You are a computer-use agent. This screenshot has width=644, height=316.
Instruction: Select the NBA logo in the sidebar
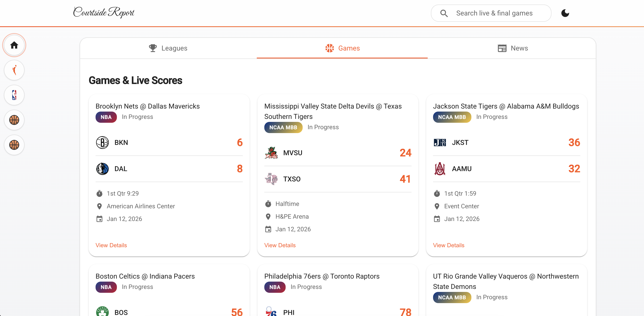pos(14,95)
